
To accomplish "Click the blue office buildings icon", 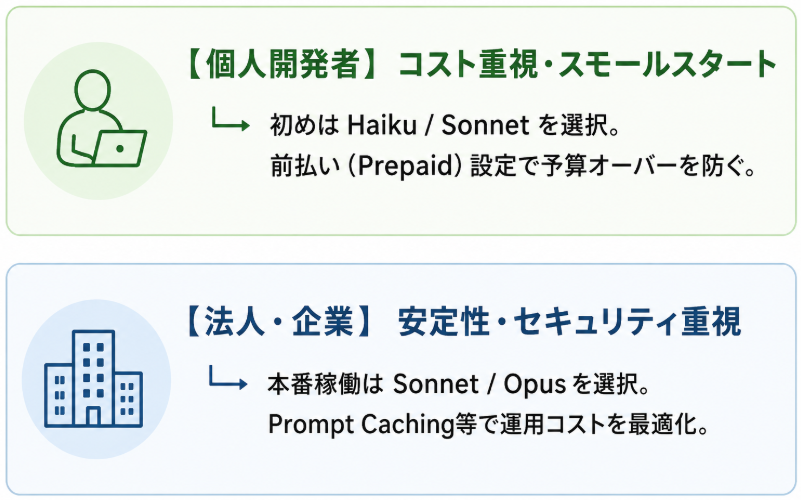I will click(x=93, y=378).
